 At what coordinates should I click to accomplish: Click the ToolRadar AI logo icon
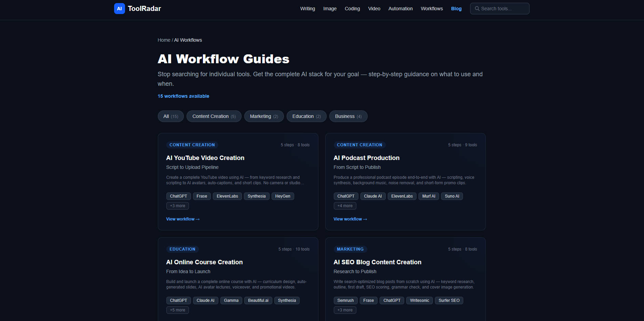click(x=119, y=9)
